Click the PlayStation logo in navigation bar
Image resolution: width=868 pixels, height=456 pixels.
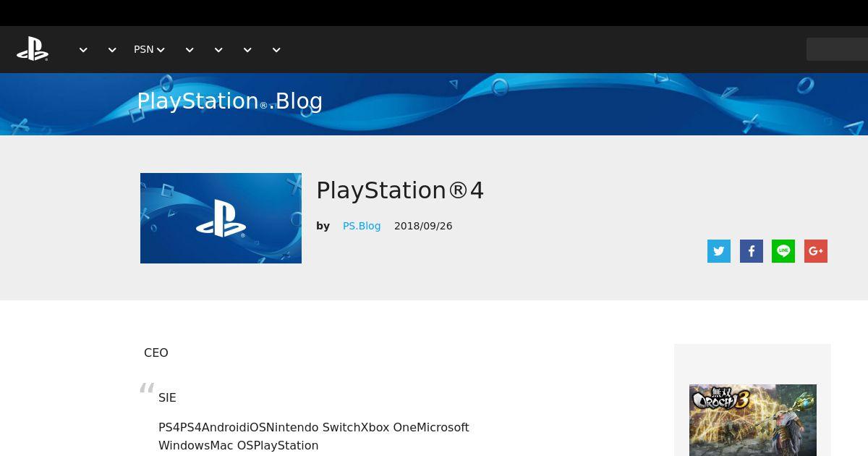(33, 49)
